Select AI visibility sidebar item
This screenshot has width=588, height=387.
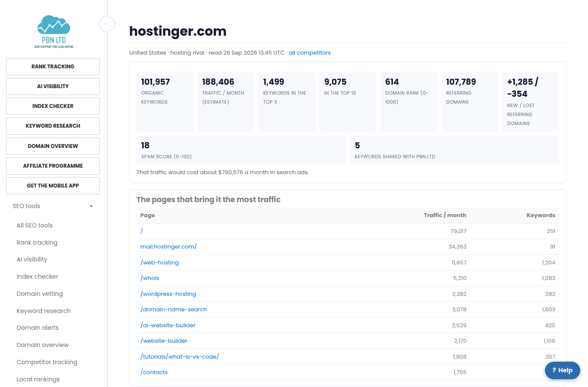pos(32,259)
